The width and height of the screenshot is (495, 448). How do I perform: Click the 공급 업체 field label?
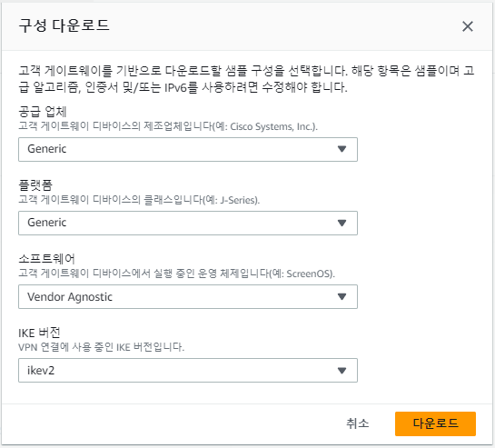(43, 112)
